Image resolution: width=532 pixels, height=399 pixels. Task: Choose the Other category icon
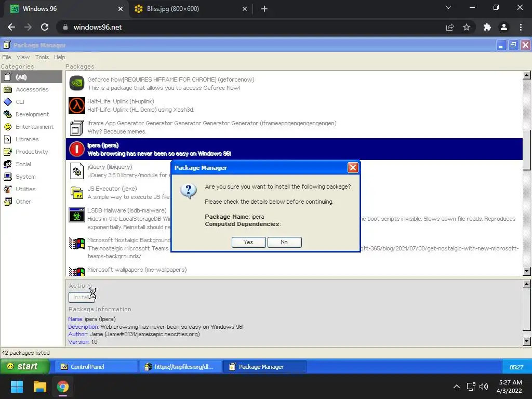coord(7,202)
